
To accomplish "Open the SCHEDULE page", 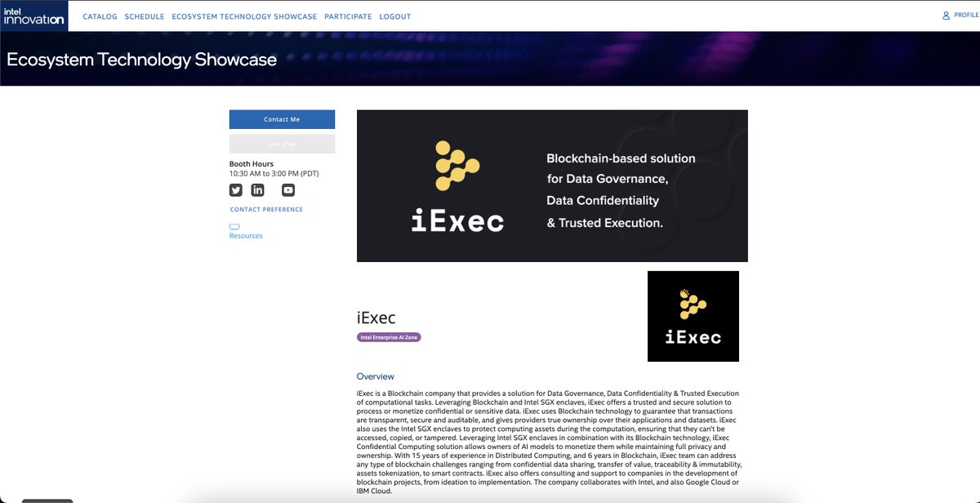I will (145, 16).
